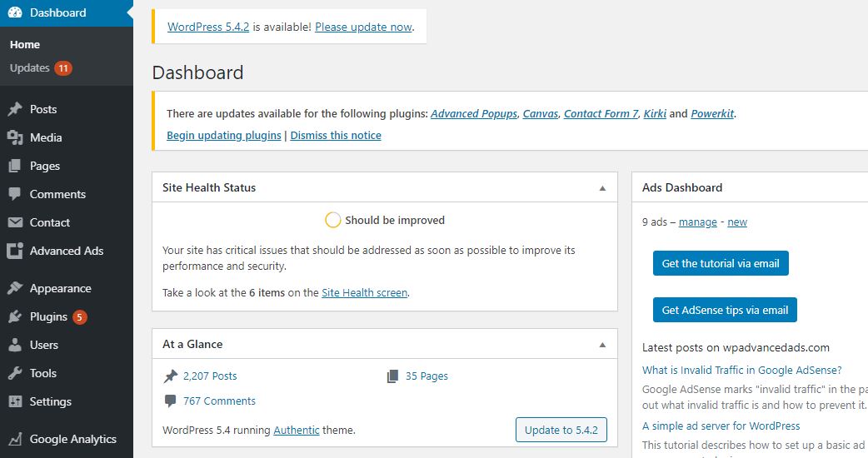Open the Posts pushpin icon in sidebar
The width and height of the screenshot is (868, 458).
pyautogui.click(x=15, y=109)
